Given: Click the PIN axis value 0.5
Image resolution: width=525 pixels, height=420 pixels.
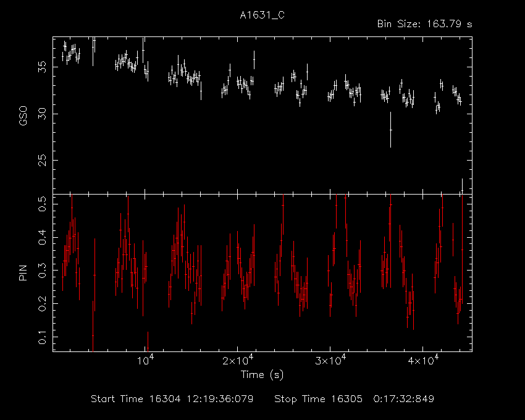Looking at the screenshot, I should (x=42, y=204).
